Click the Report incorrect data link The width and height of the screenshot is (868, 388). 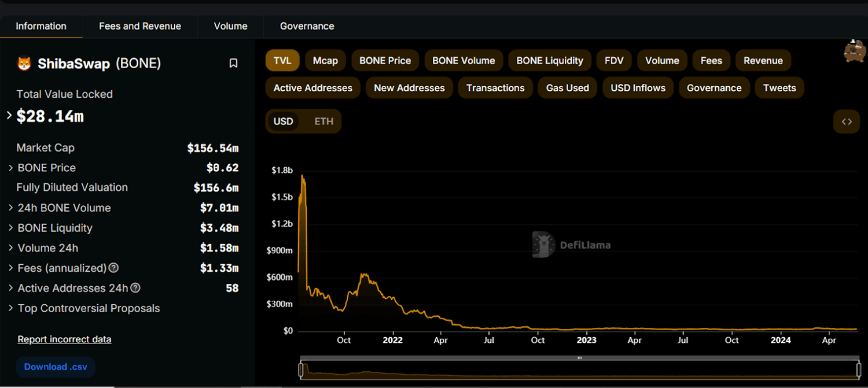[x=64, y=339]
